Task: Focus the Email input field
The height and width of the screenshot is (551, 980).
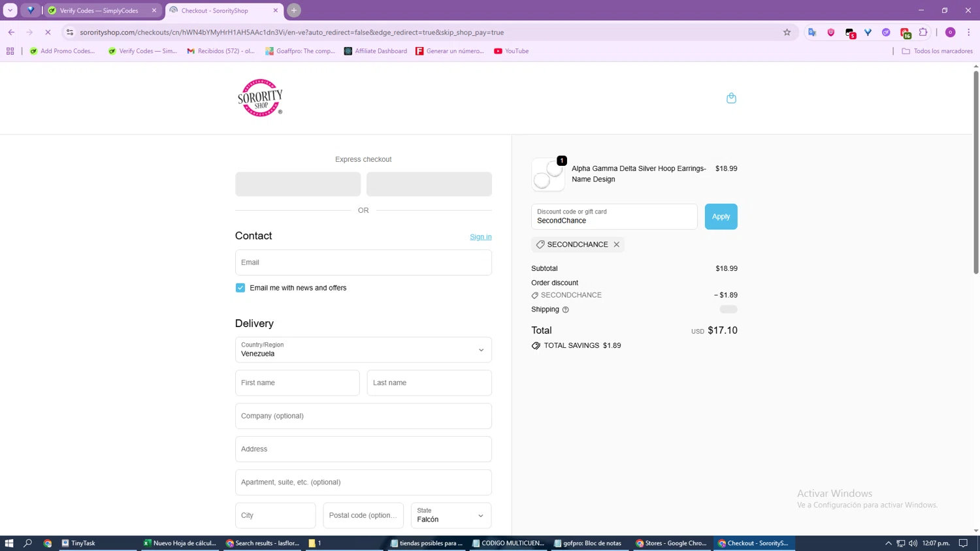Action: [x=363, y=262]
